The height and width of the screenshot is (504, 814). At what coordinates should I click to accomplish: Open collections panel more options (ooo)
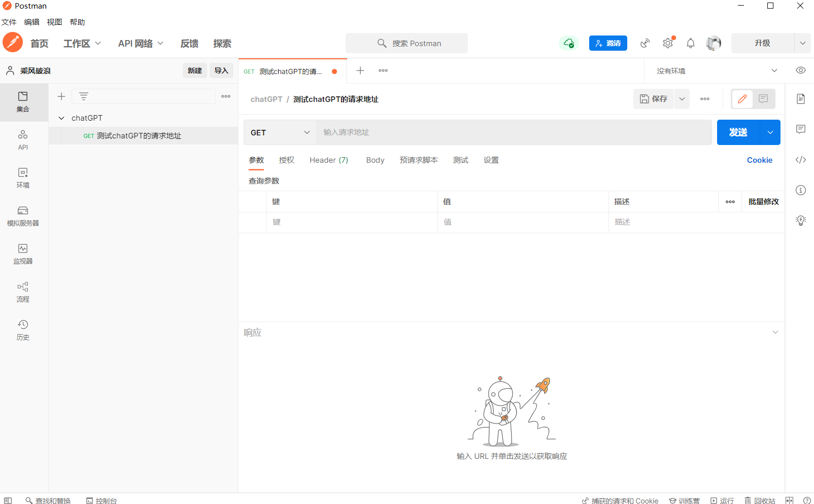226,96
